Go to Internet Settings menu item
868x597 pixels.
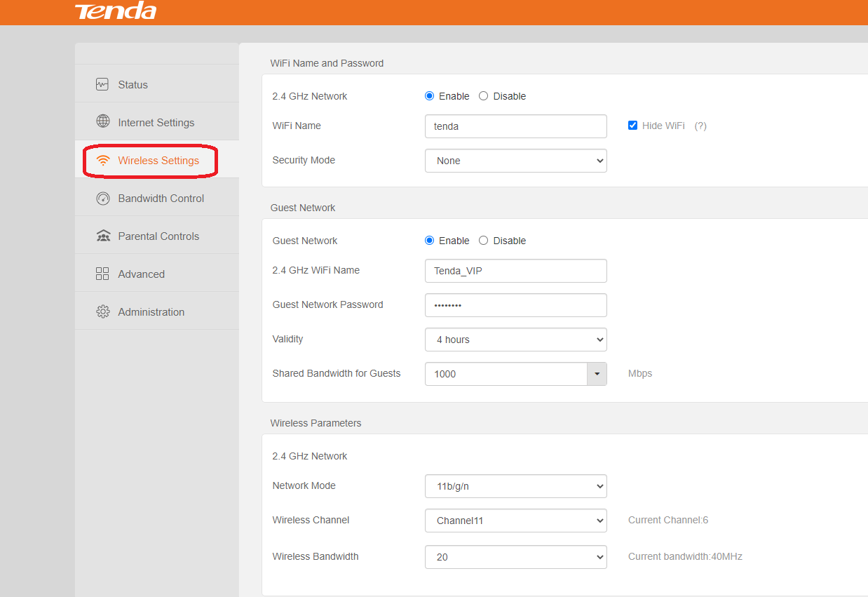(x=156, y=123)
